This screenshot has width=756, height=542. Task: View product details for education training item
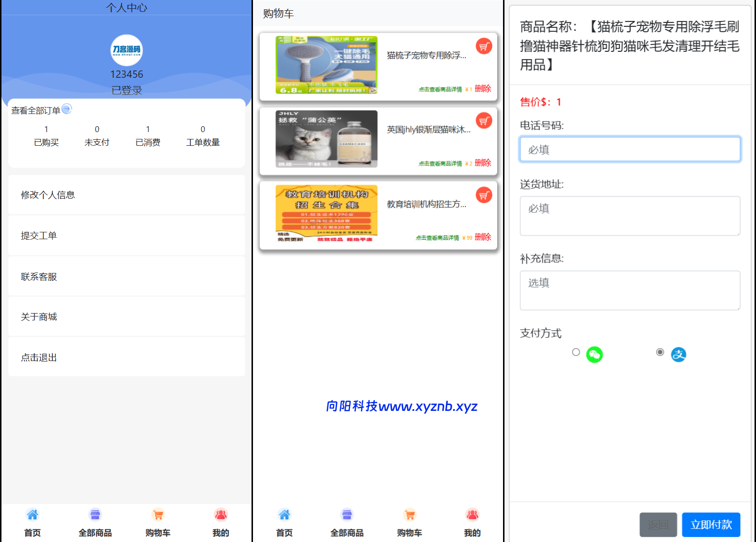[x=437, y=238]
